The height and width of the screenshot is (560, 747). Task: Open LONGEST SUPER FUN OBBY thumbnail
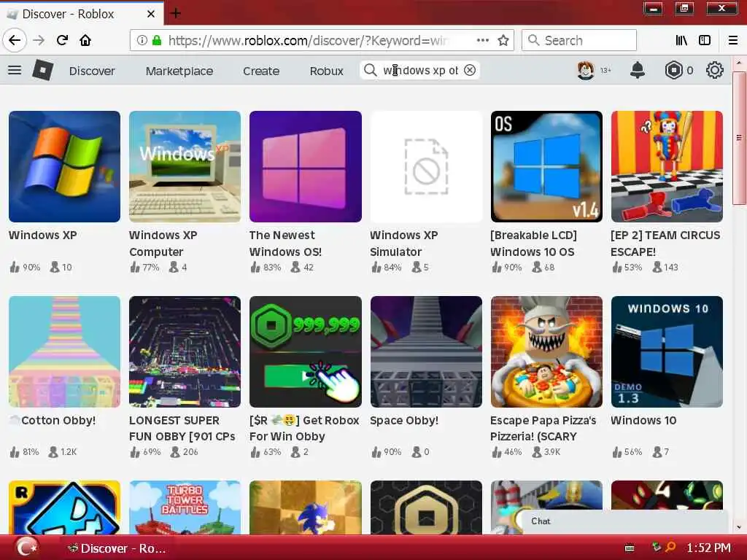[185, 352]
